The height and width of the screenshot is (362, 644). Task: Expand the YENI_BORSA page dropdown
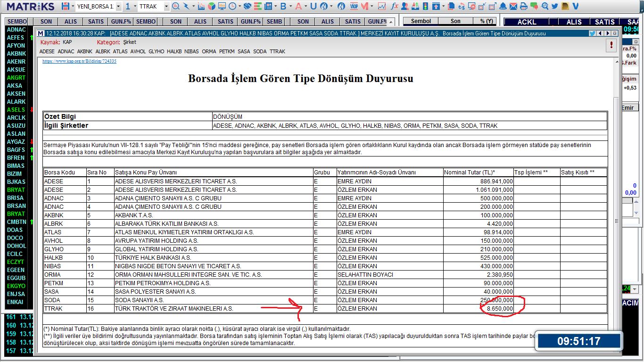118,6
